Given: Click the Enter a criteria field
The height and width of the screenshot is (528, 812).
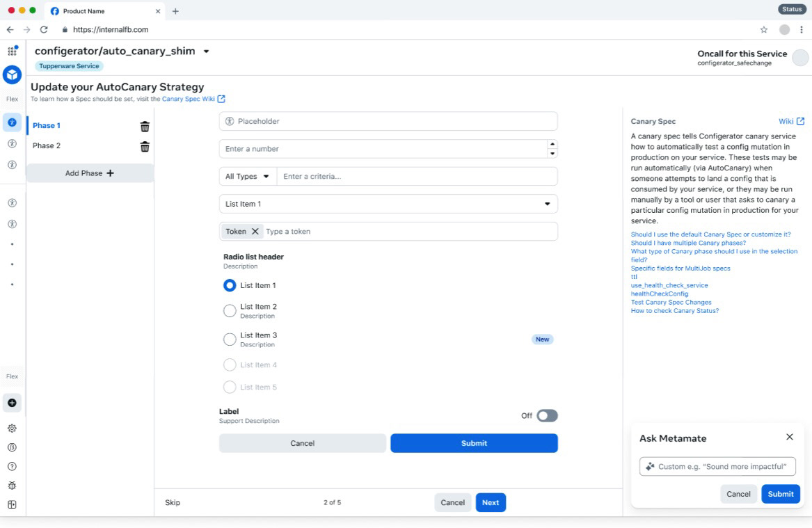Looking at the screenshot, I should point(417,177).
